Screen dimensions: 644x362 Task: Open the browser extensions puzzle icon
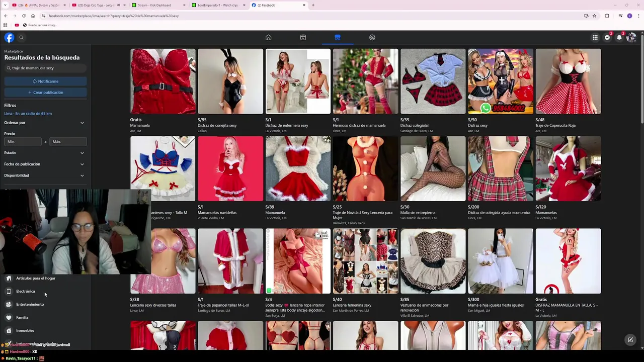[607, 16]
